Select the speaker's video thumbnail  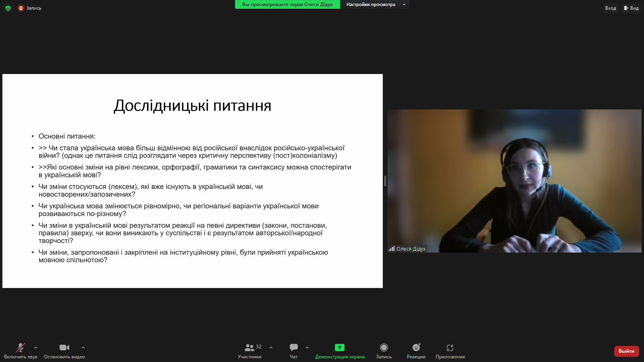point(514,181)
